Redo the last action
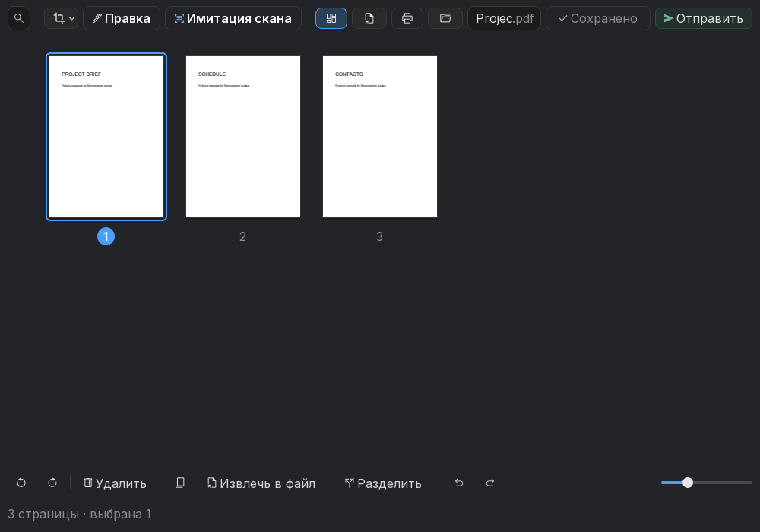Screen dimensions: 760x532 tap(490, 483)
